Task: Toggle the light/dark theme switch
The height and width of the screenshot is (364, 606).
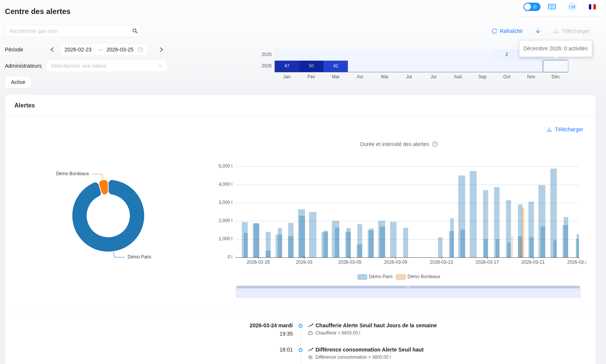Action: (x=531, y=7)
